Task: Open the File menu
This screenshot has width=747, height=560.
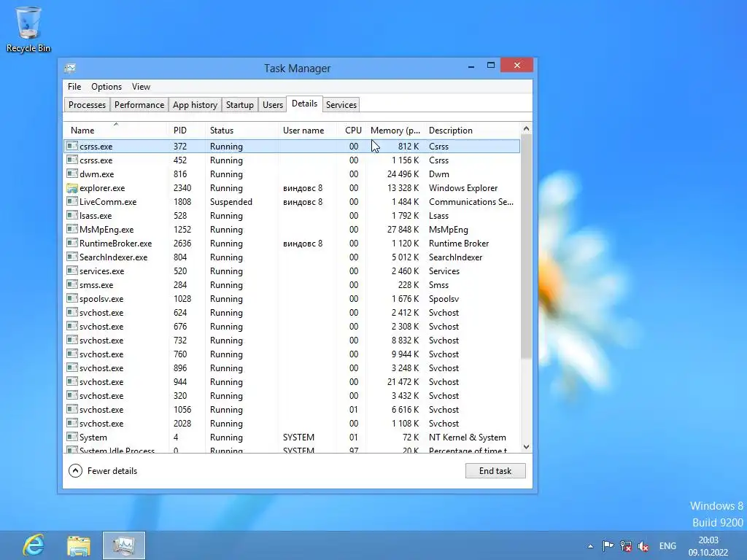Action: tap(74, 87)
